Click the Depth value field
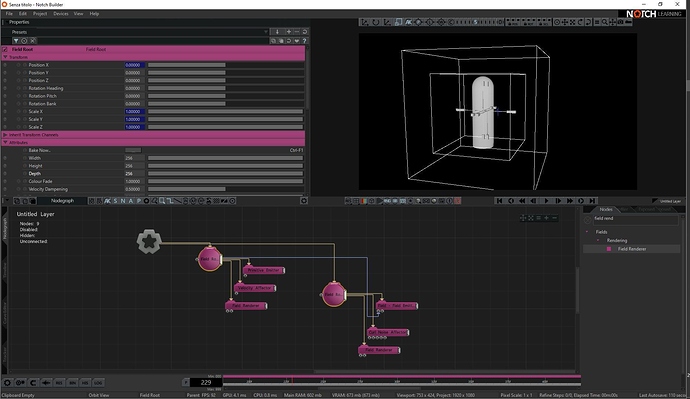 134,174
